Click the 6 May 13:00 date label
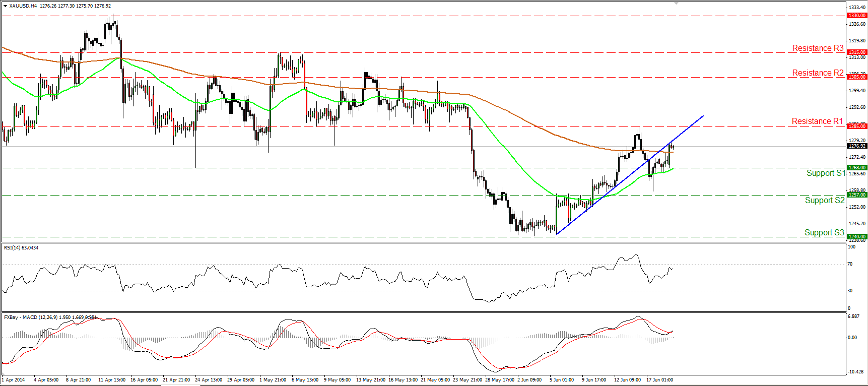 click(x=305, y=379)
